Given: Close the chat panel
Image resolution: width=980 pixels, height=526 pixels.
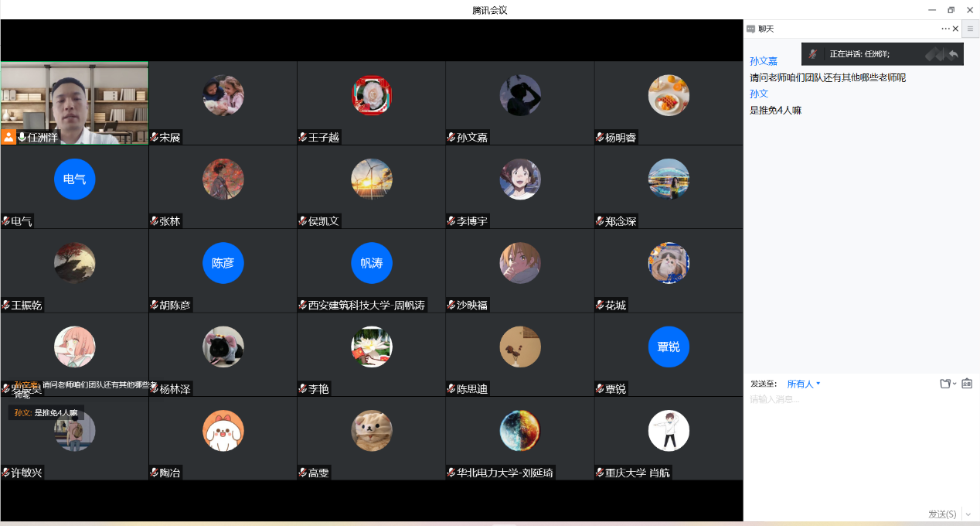Looking at the screenshot, I should [x=955, y=29].
